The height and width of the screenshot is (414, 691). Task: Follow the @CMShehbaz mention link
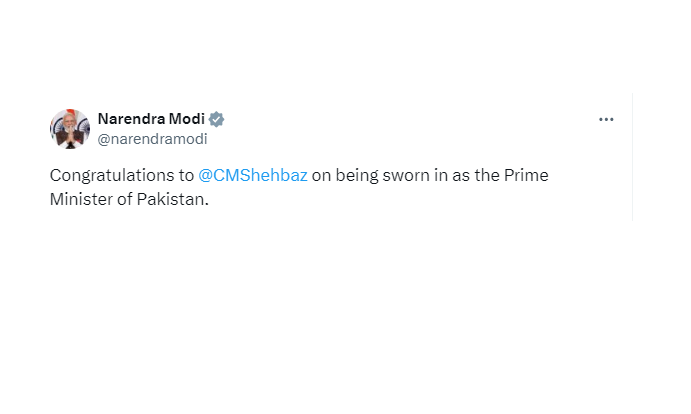(253, 176)
